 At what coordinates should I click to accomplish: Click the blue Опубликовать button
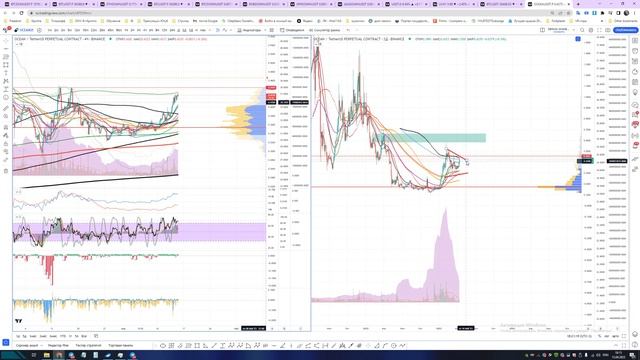pyautogui.click(x=626, y=30)
